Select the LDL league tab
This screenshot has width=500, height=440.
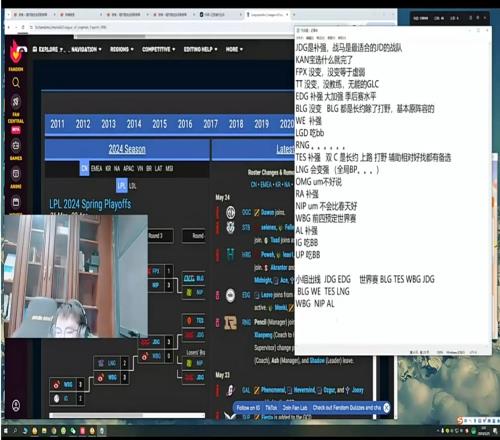point(133,186)
